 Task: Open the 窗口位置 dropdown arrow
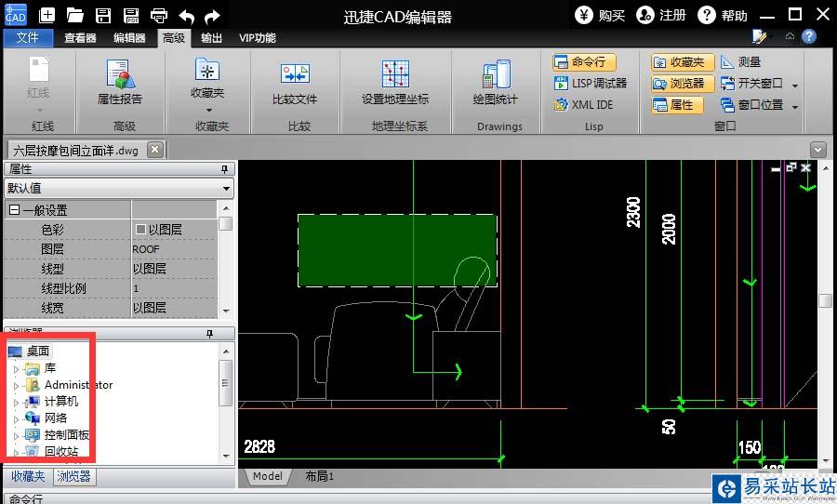coord(795,107)
